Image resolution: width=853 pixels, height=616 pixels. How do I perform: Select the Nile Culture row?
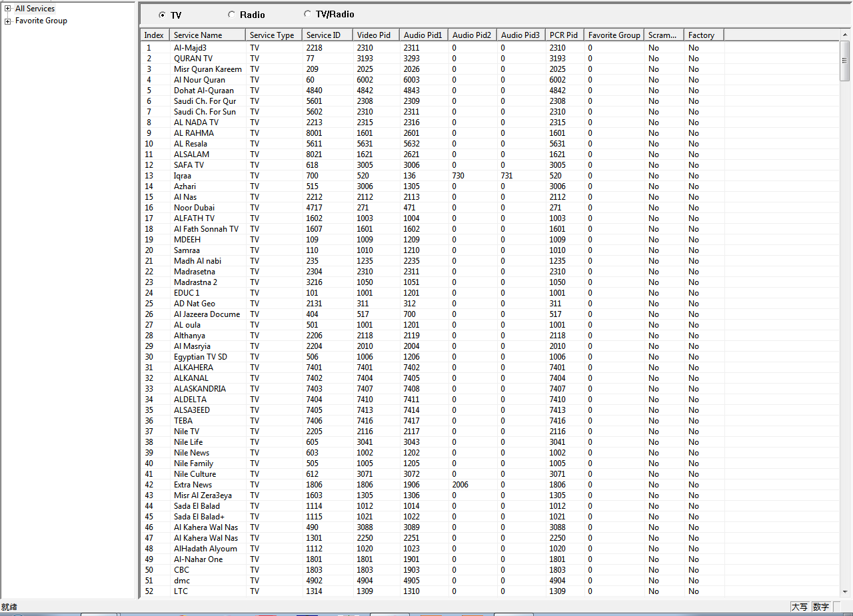click(x=432, y=474)
